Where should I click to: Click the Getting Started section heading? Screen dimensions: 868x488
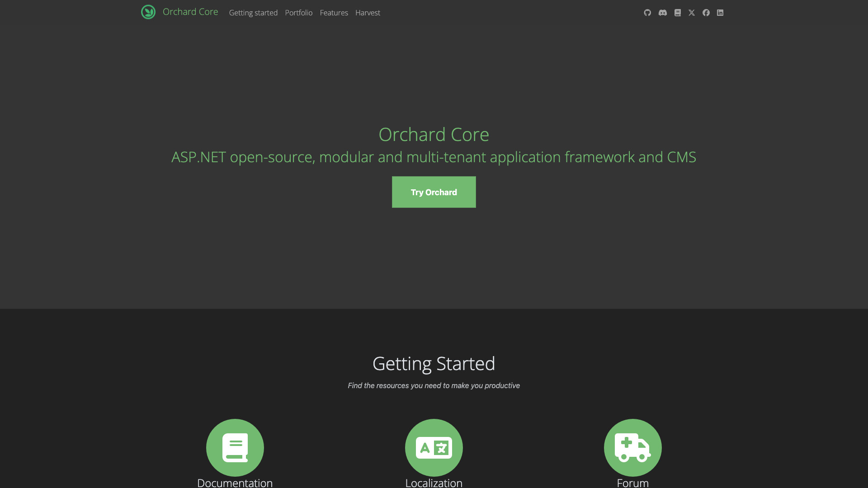pyautogui.click(x=434, y=364)
